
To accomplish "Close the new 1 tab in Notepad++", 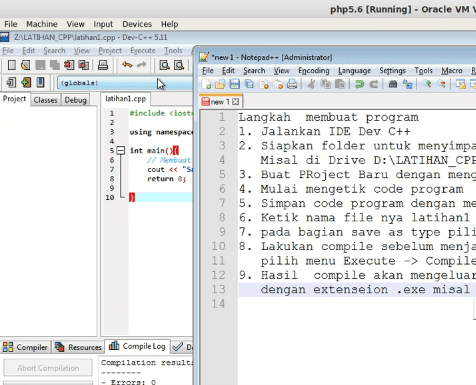I will click(x=235, y=102).
